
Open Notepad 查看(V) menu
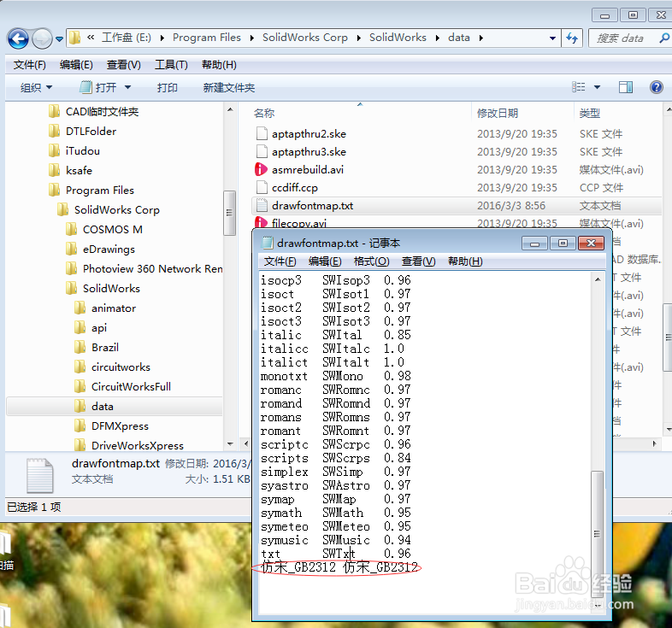click(418, 261)
